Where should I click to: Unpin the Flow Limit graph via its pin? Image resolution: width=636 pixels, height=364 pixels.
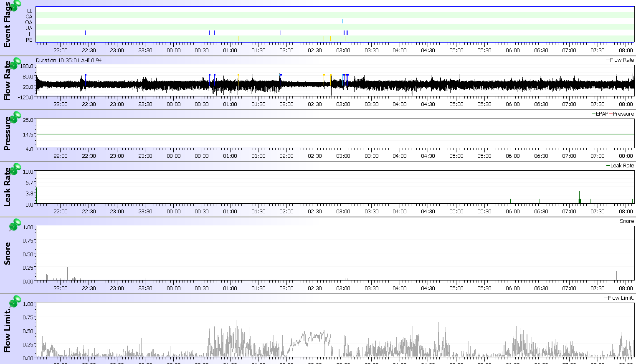(15, 301)
